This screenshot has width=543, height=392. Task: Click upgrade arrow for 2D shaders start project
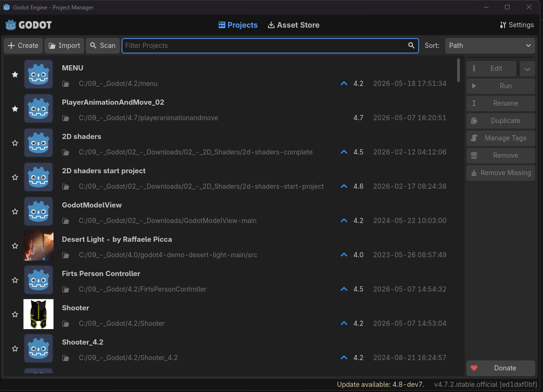pos(344,186)
